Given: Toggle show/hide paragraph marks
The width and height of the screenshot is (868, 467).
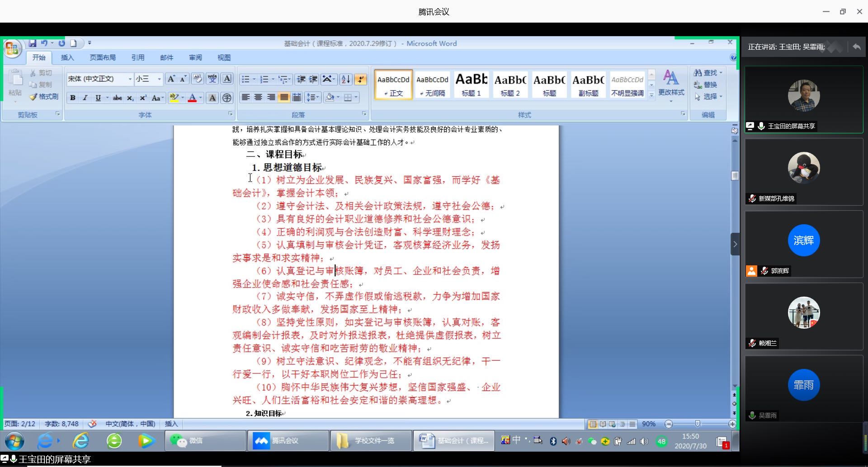Looking at the screenshot, I should tap(360, 79).
